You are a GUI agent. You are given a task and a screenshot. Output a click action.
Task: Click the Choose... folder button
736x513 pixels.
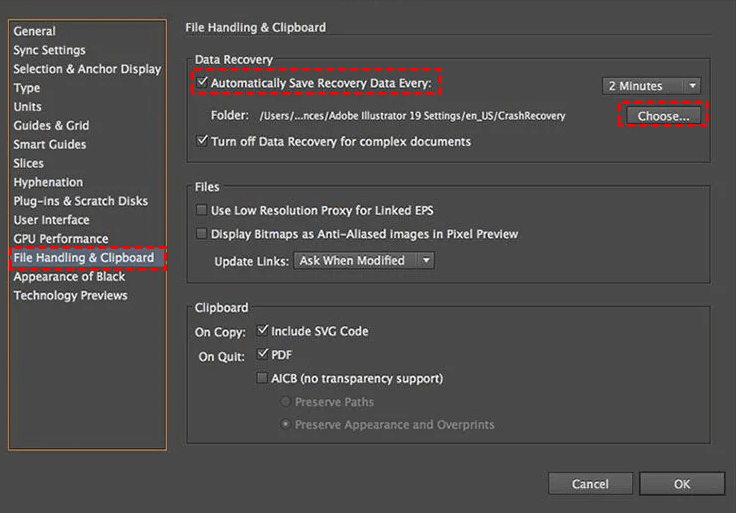tap(664, 116)
